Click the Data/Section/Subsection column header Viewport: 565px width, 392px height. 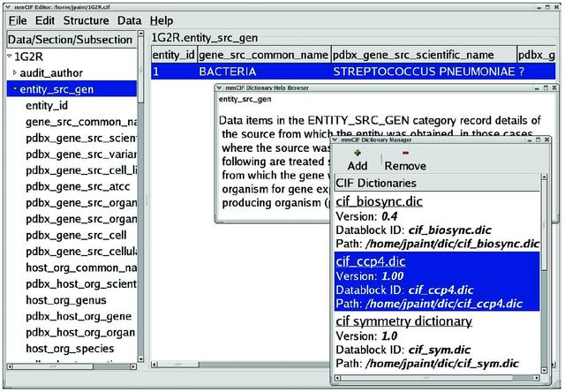pos(72,39)
